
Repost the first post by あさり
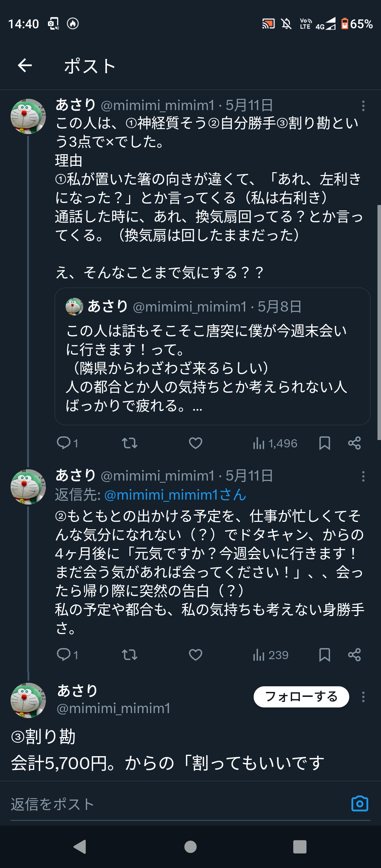tap(129, 443)
